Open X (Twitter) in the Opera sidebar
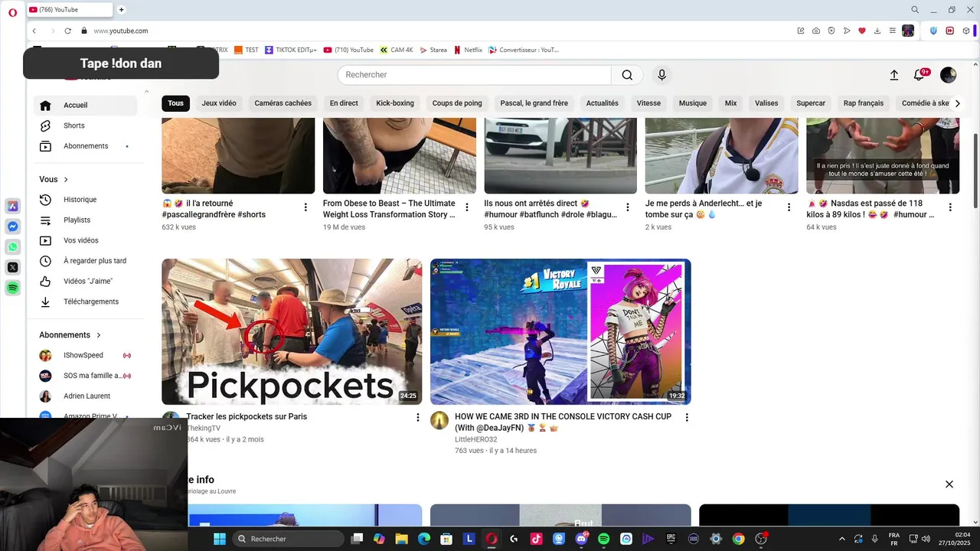The width and height of the screenshot is (980, 551). [13, 267]
